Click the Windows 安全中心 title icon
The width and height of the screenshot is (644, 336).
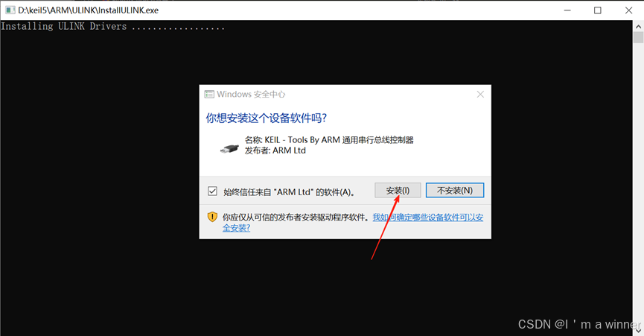tap(209, 95)
